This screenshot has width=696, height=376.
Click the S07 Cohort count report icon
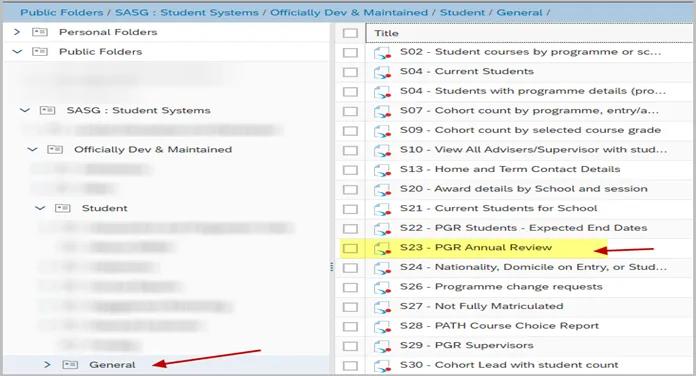tap(382, 111)
